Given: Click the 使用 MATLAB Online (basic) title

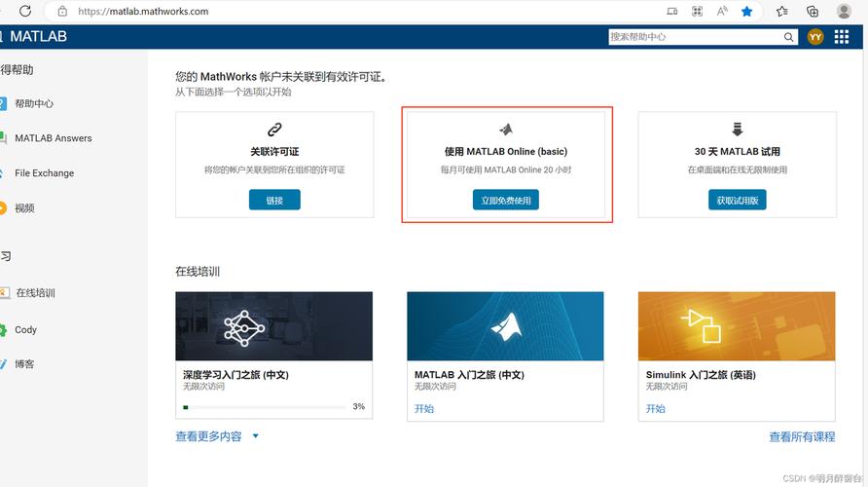Looking at the screenshot, I should pos(506,151).
